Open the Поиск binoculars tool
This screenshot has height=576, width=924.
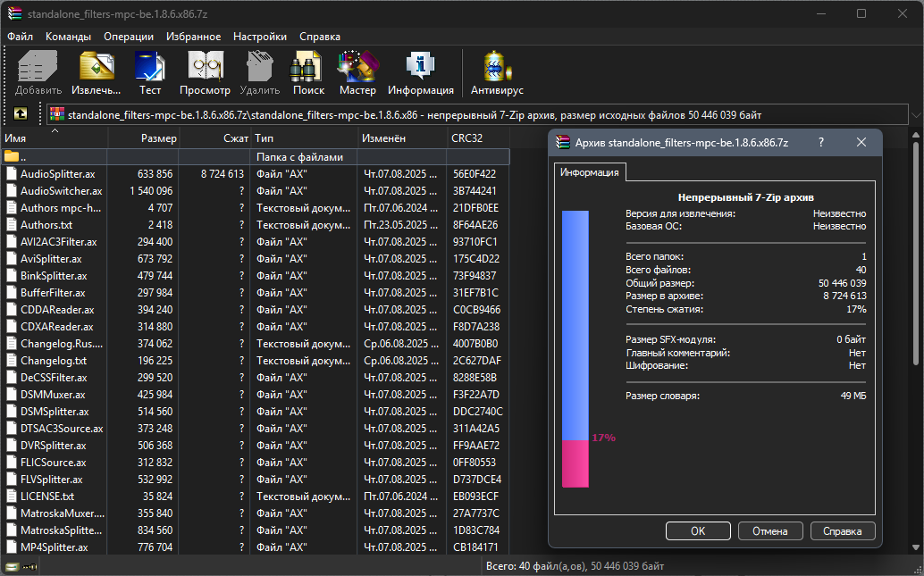(306, 66)
